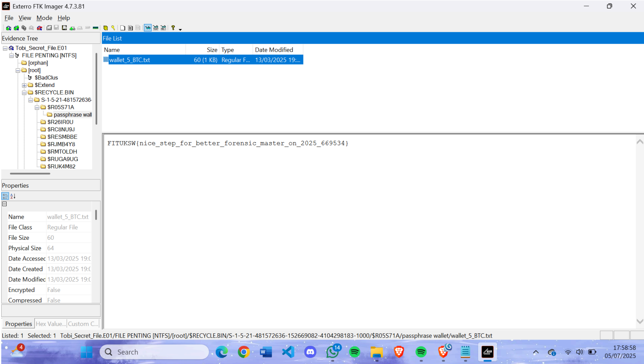Screen dimensions: 644x364
Task: Click the Image Mounting toolbar icon
Action: pos(24,28)
